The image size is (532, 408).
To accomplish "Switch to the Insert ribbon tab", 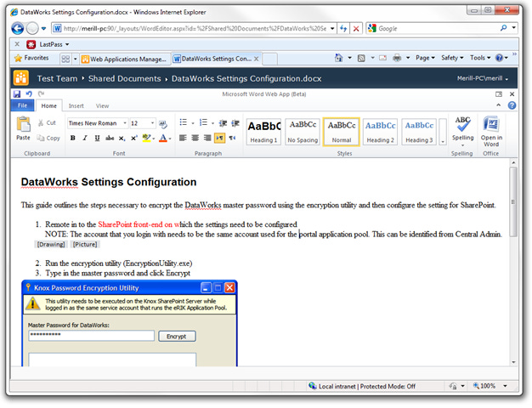I will [76, 106].
